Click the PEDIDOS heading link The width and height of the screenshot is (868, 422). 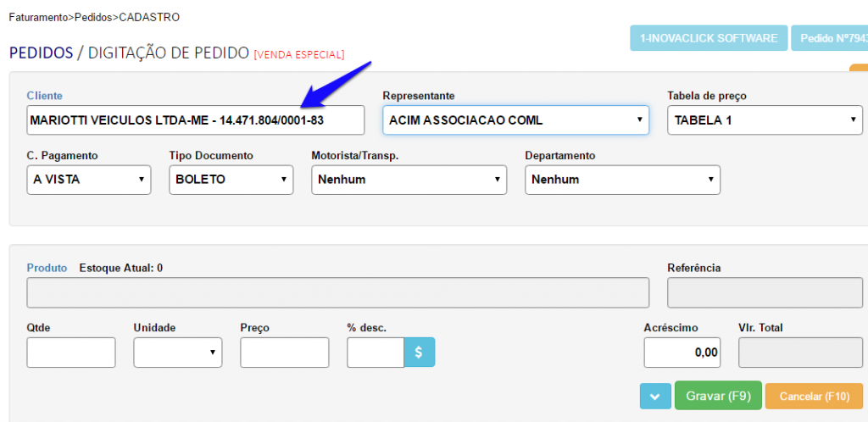click(x=41, y=53)
